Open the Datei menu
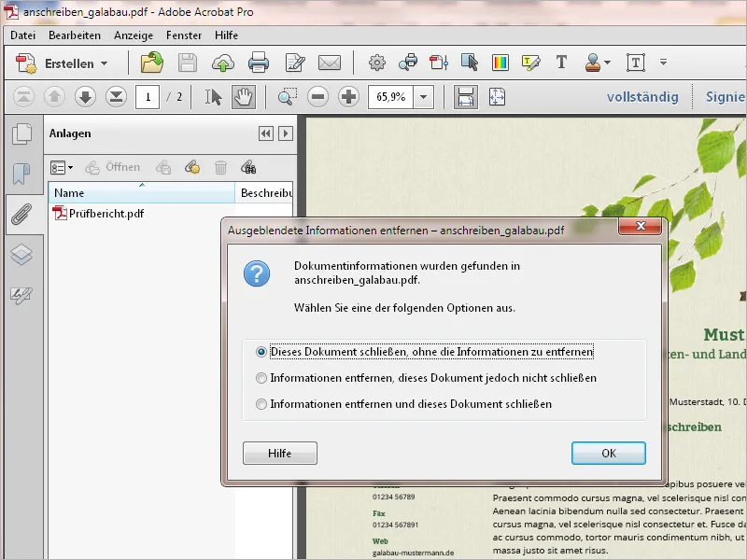Screen dimensions: 747x560 pyautogui.click(x=22, y=35)
